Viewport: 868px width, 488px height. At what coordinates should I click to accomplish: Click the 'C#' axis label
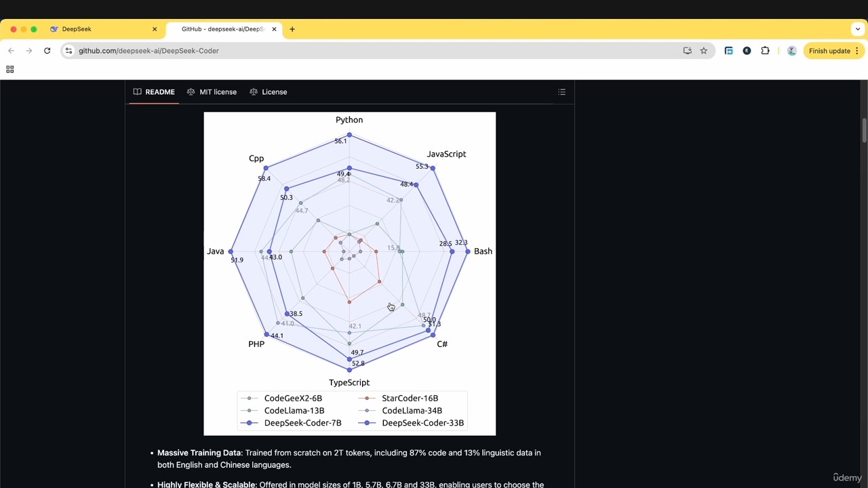[x=442, y=344]
